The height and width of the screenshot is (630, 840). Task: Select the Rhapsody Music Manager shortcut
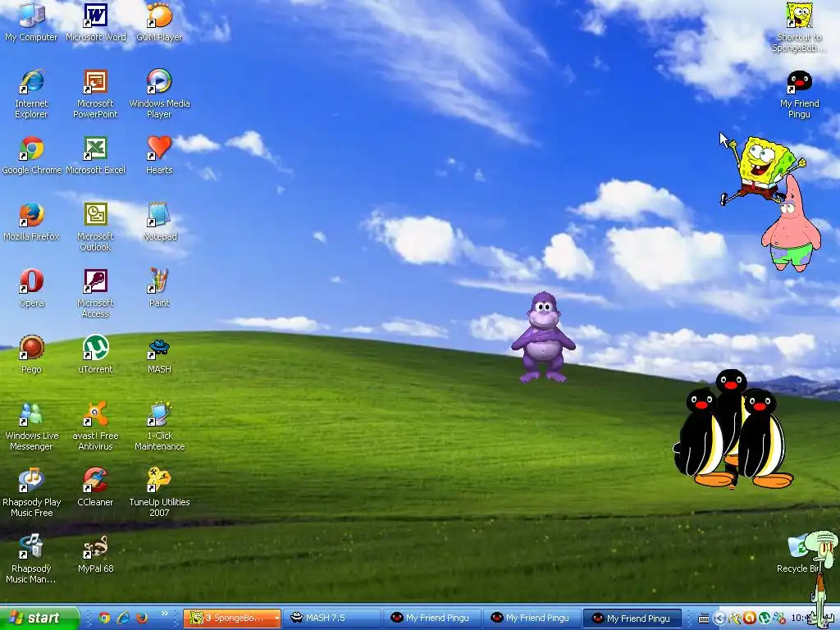click(31, 559)
